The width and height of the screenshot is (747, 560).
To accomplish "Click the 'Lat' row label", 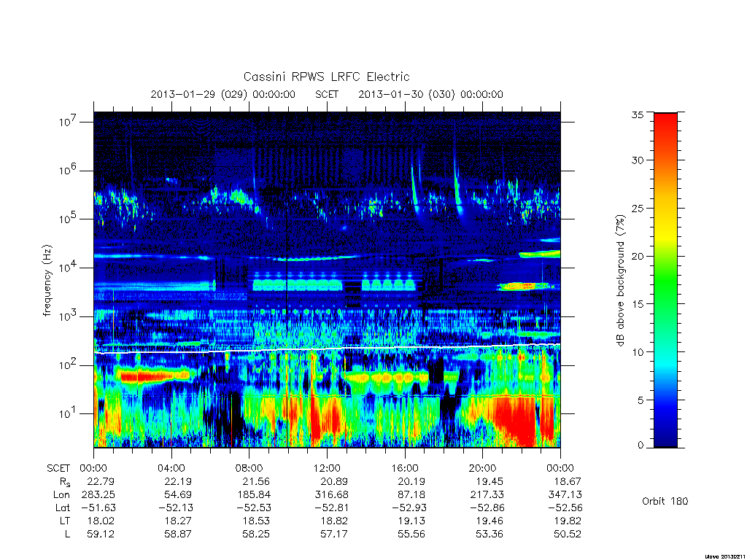I will pyautogui.click(x=63, y=507).
